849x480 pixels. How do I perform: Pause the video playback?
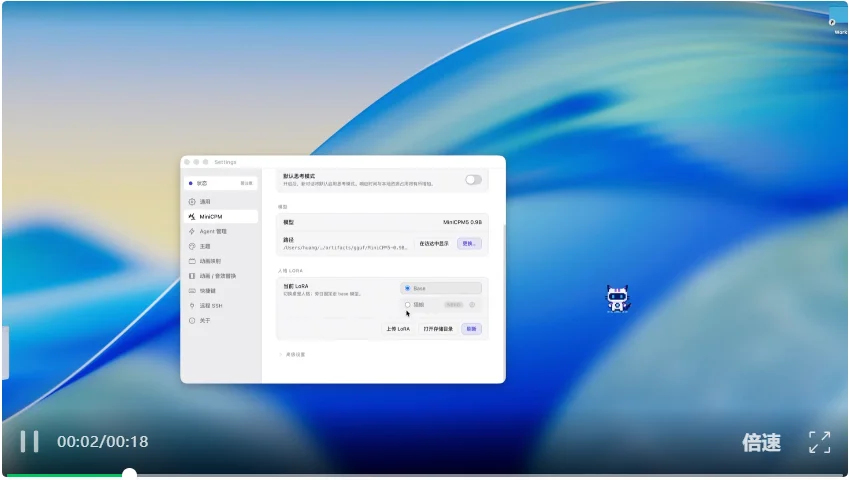pyautogui.click(x=29, y=442)
